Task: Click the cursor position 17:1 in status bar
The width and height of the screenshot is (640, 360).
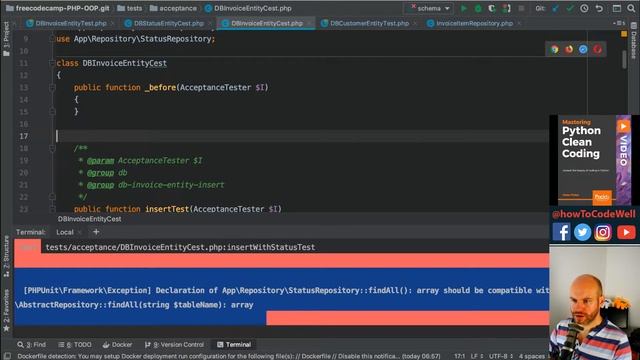Action: click(x=460, y=356)
